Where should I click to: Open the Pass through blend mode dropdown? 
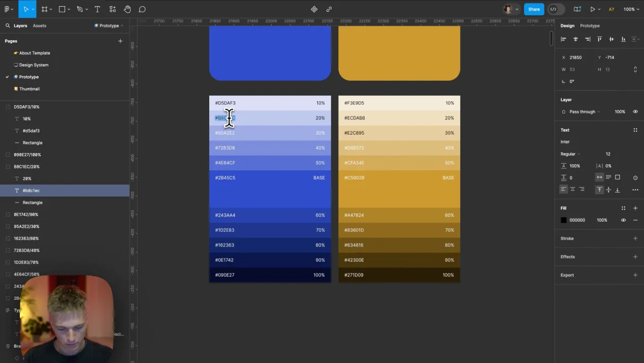(584, 112)
